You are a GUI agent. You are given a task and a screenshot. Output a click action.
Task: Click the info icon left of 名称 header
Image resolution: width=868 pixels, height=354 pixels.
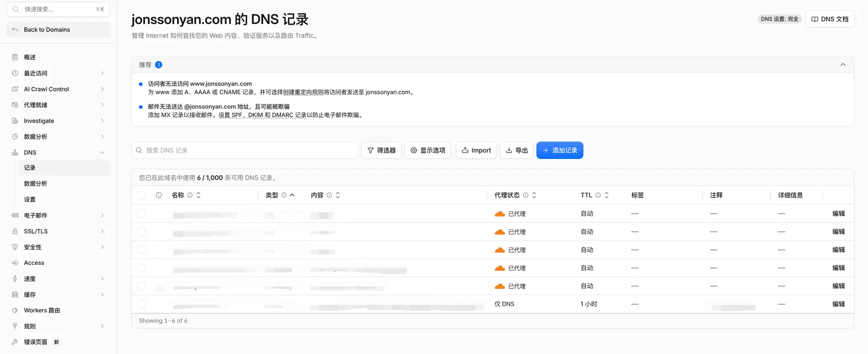[x=159, y=195]
